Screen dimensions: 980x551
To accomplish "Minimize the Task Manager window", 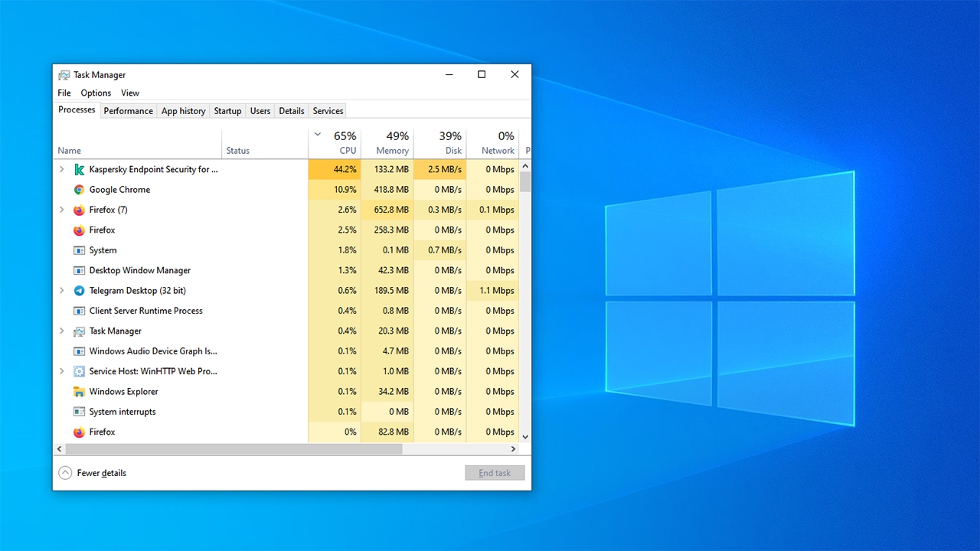I will point(449,74).
